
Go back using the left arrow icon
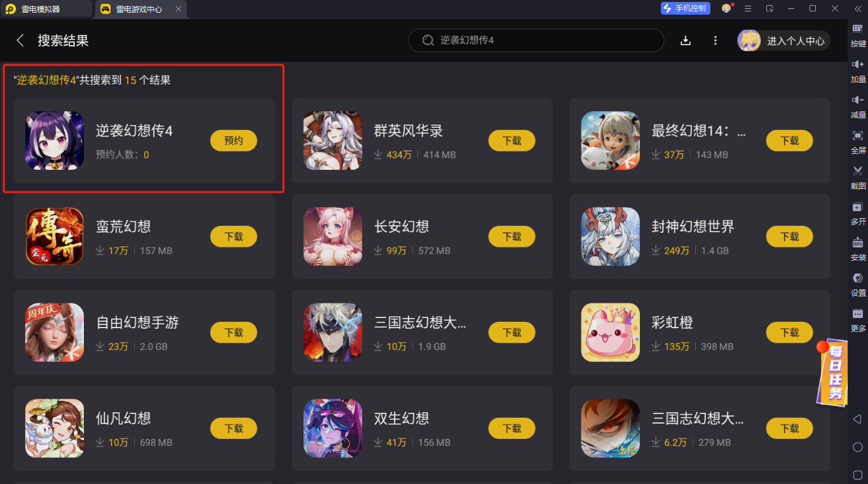[20, 41]
